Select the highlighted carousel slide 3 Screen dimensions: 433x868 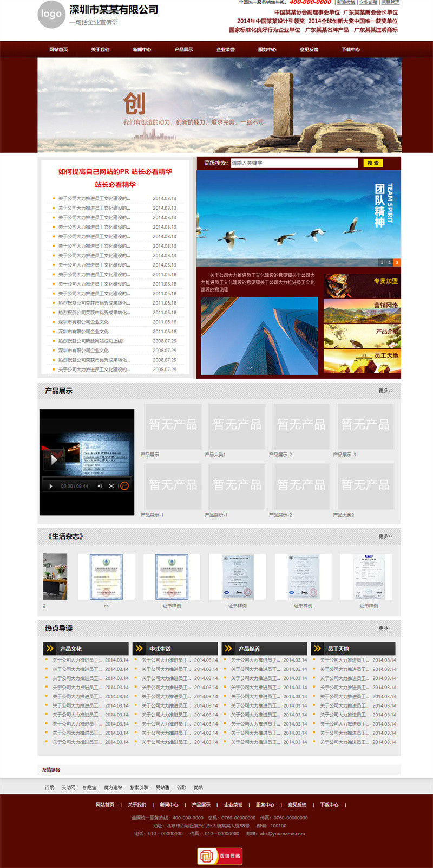[397, 263]
